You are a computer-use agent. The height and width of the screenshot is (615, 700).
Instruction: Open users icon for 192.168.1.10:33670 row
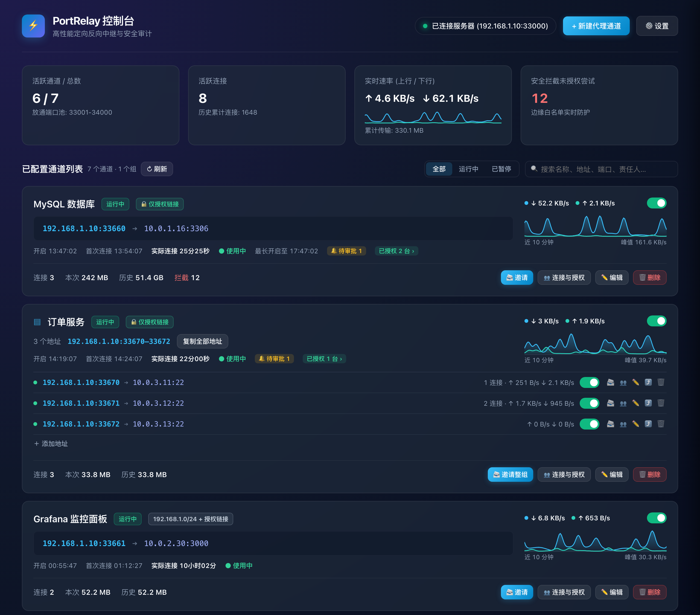coord(623,382)
